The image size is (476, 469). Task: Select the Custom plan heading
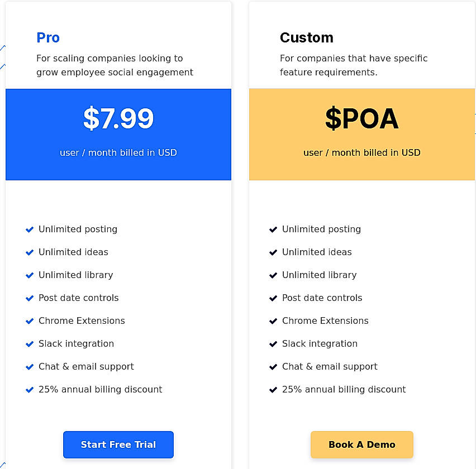pos(307,38)
